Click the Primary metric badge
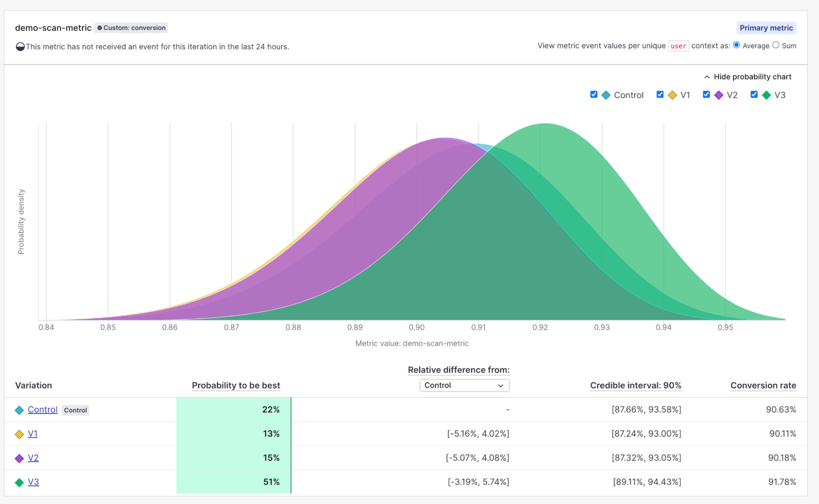Screen dimensions: 819x504 [766, 28]
